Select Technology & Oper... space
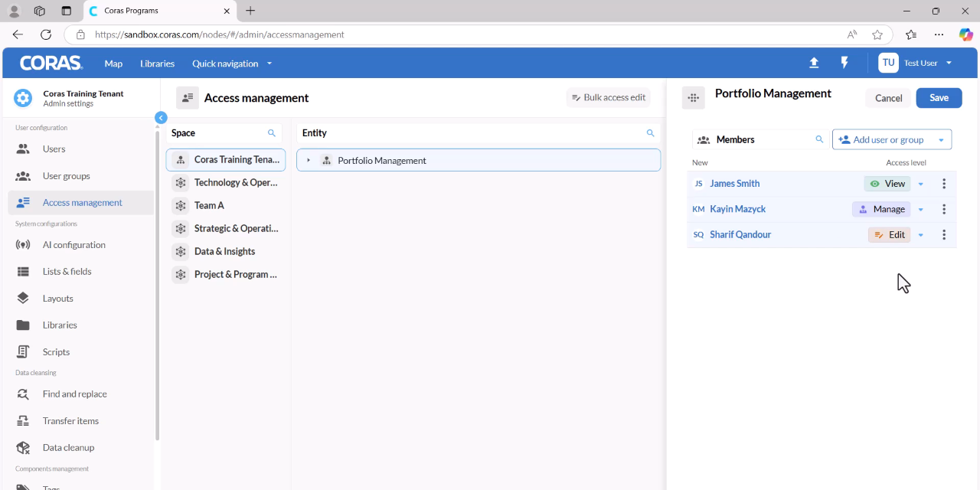The image size is (980, 490). tap(226, 183)
